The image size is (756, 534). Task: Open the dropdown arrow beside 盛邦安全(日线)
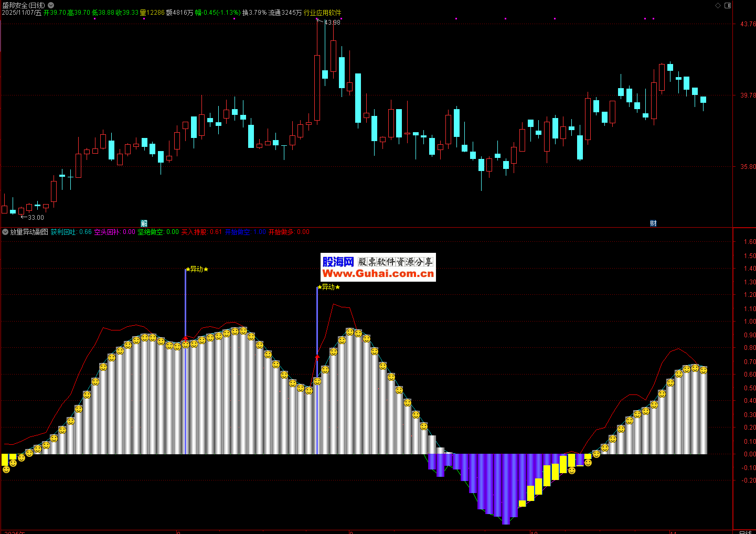(51, 5)
